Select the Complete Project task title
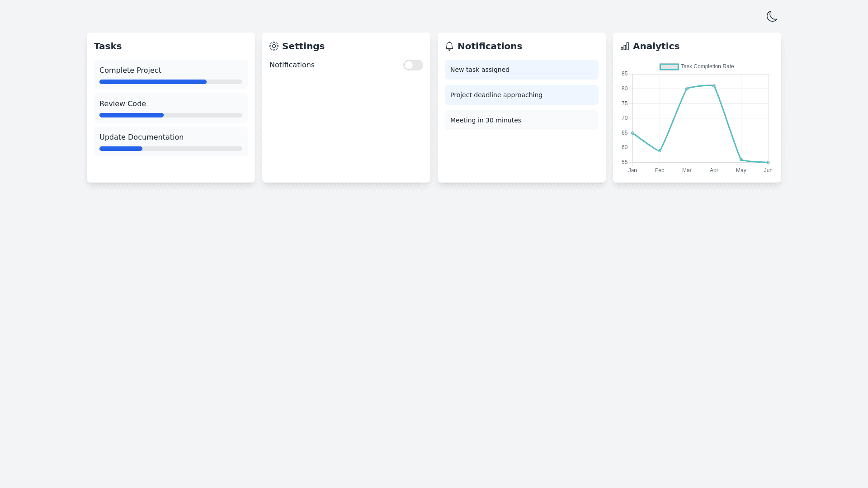 pos(130,70)
